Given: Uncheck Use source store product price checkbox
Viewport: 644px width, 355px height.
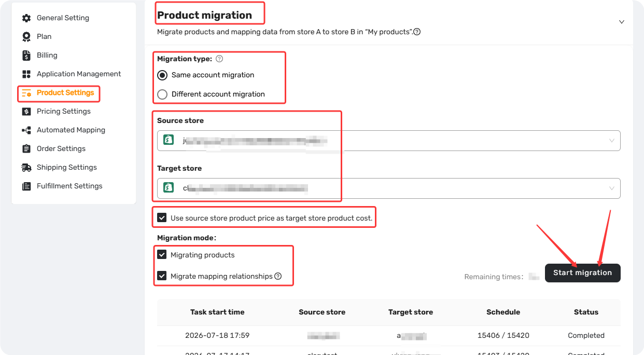Looking at the screenshot, I should (162, 218).
